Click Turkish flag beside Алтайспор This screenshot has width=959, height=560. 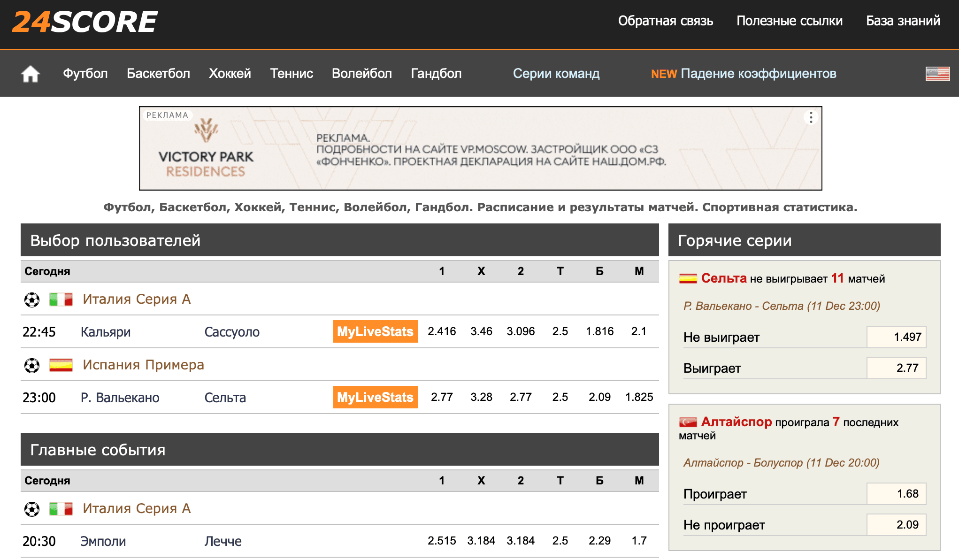point(688,422)
